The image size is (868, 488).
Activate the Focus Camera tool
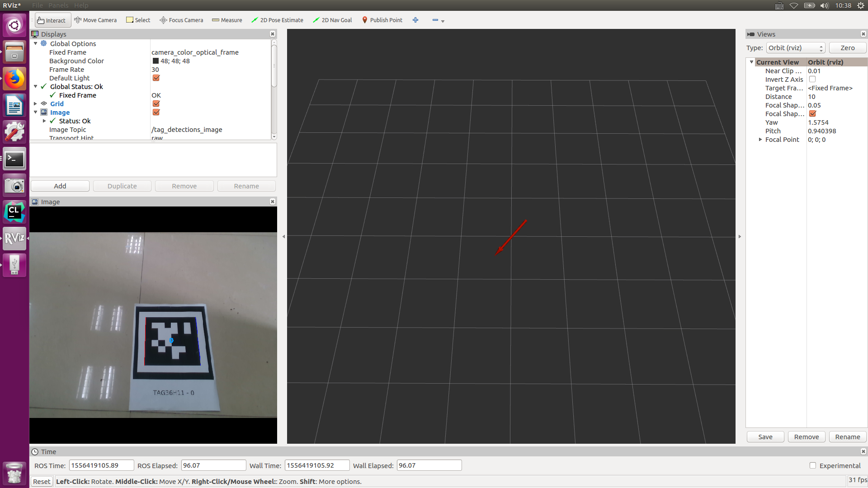click(x=181, y=20)
